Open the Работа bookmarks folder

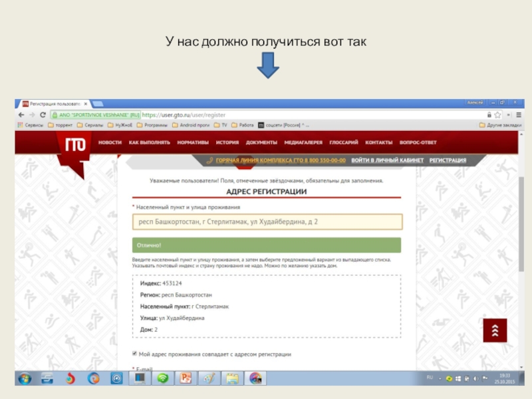(243, 125)
